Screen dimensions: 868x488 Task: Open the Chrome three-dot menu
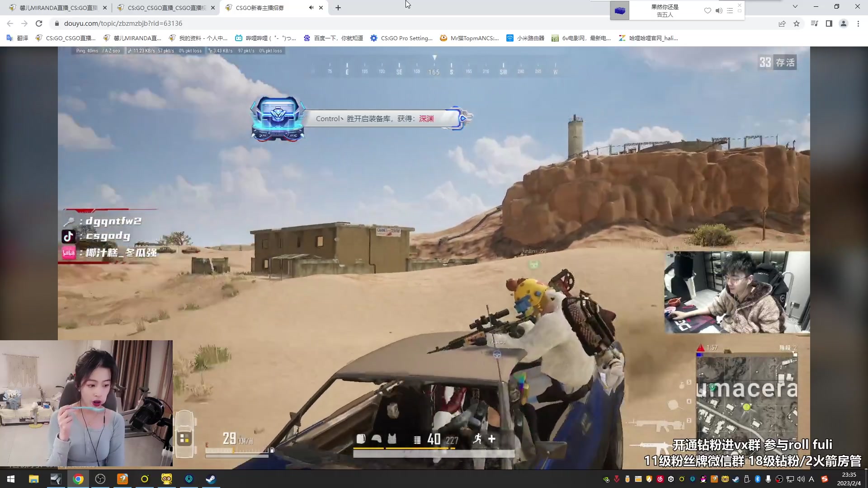coord(858,23)
